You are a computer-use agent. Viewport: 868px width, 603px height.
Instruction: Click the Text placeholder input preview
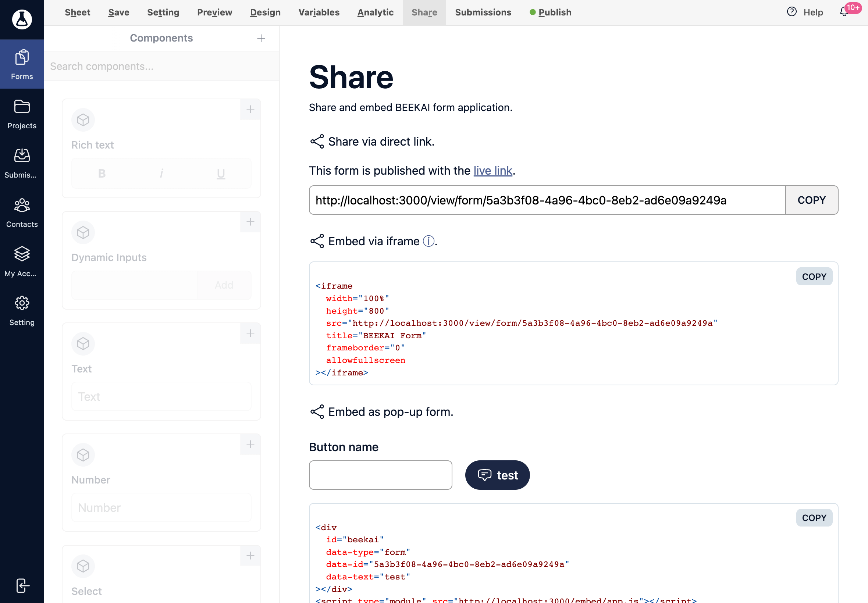click(161, 397)
